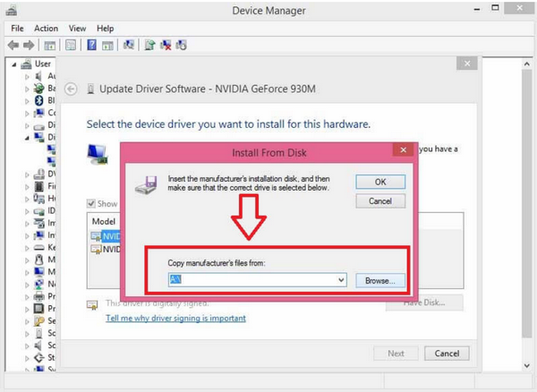Viewport: 537px width, 392px height.
Task: Open Tell me why driver signing link
Action: [x=175, y=318]
